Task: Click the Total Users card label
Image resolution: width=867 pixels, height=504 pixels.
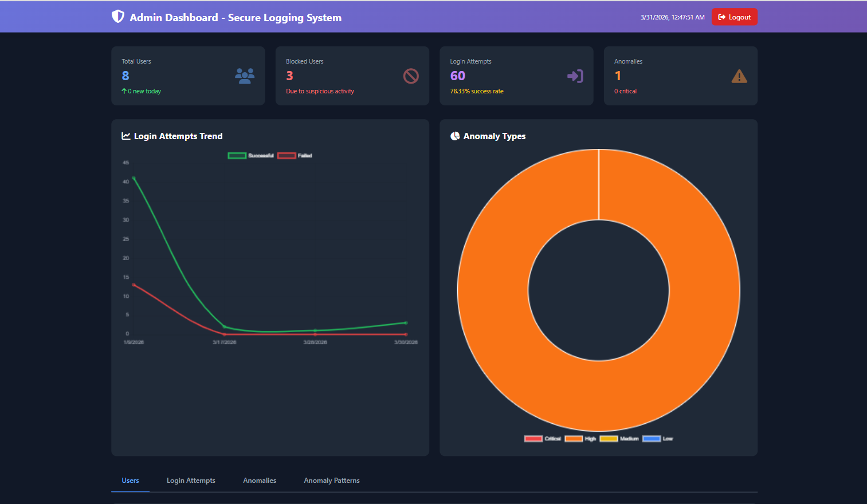Action: tap(136, 61)
